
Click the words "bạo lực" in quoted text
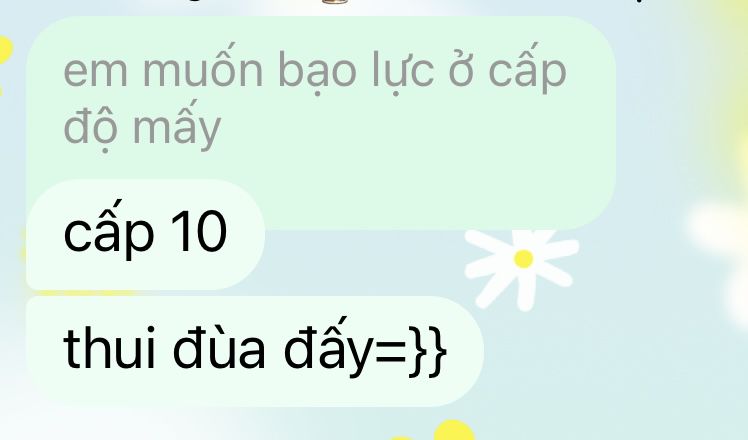[356, 72]
